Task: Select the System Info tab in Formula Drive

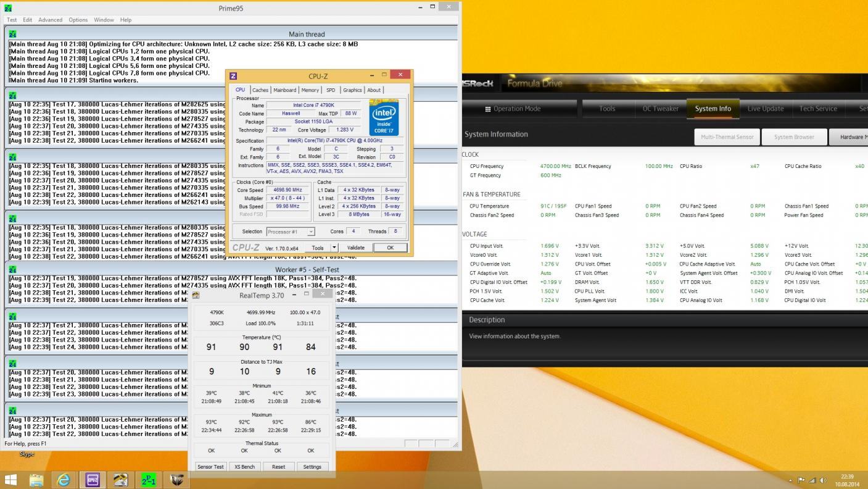Action: [x=713, y=109]
